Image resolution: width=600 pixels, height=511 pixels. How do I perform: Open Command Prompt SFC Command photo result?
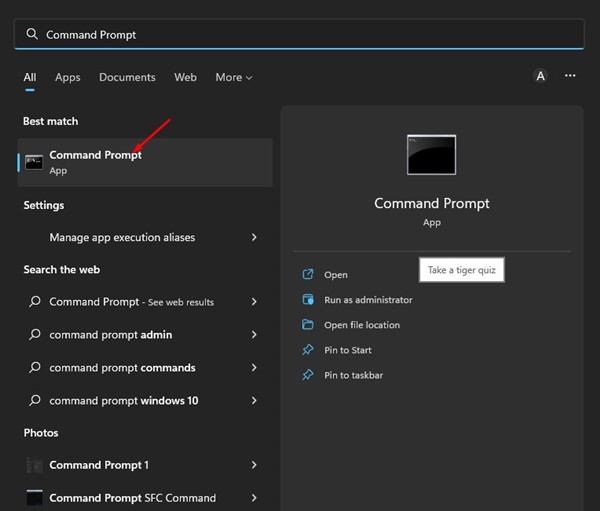point(132,497)
